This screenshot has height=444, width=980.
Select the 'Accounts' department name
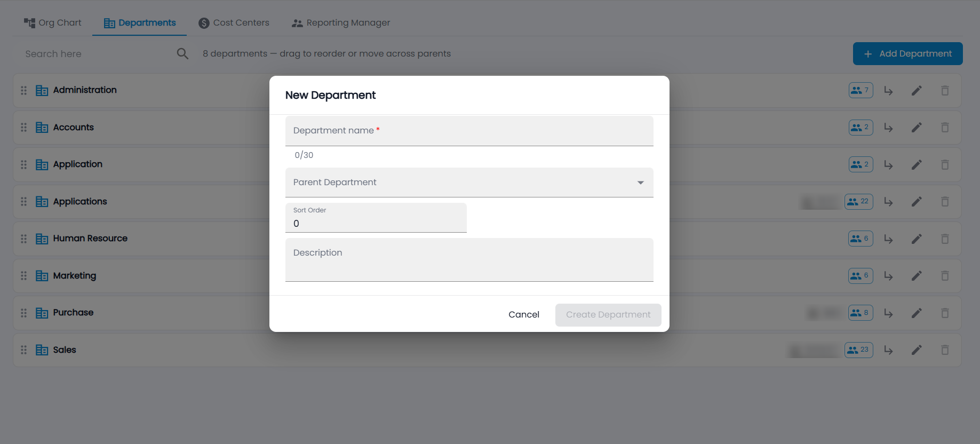coord(74,128)
